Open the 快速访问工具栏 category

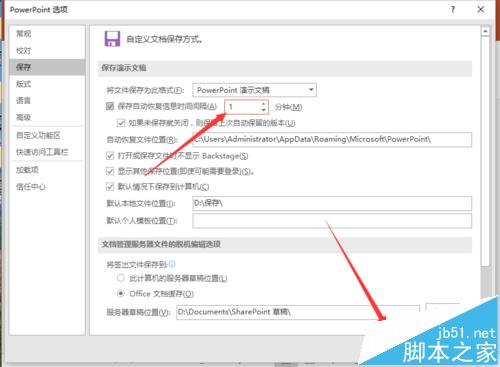coord(42,152)
